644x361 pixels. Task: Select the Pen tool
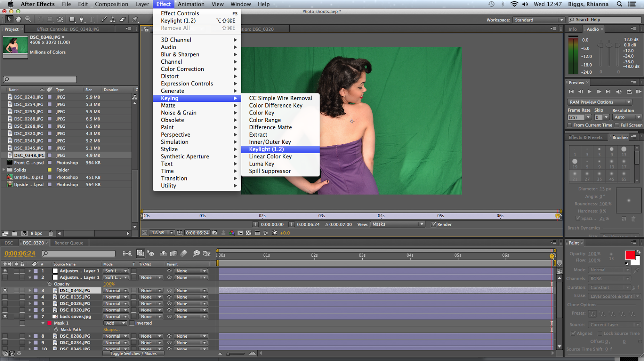coord(82,19)
